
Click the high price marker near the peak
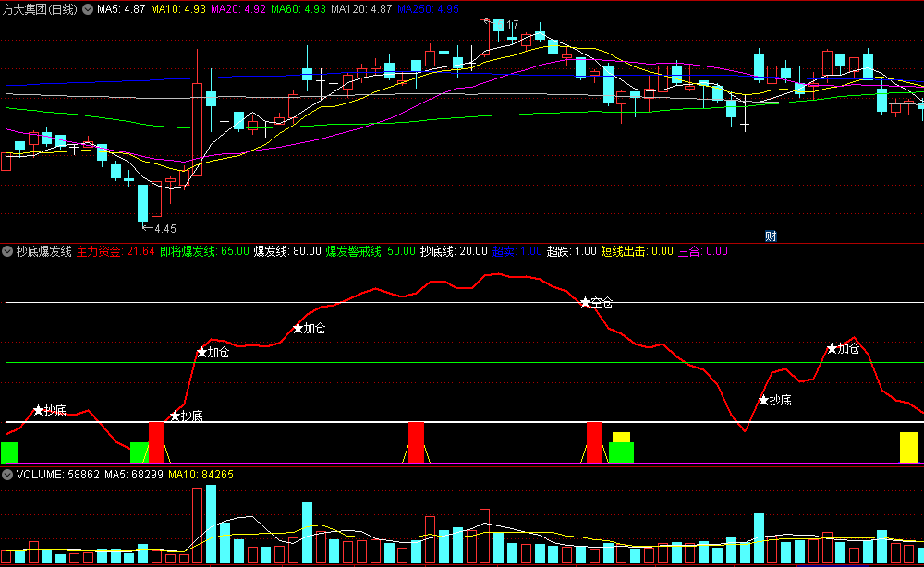502,24
